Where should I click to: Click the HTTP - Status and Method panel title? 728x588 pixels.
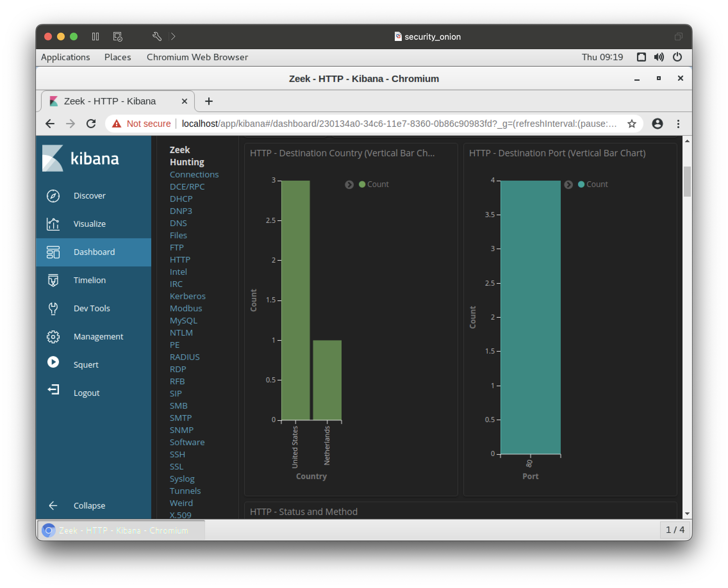tap(303, 511)
